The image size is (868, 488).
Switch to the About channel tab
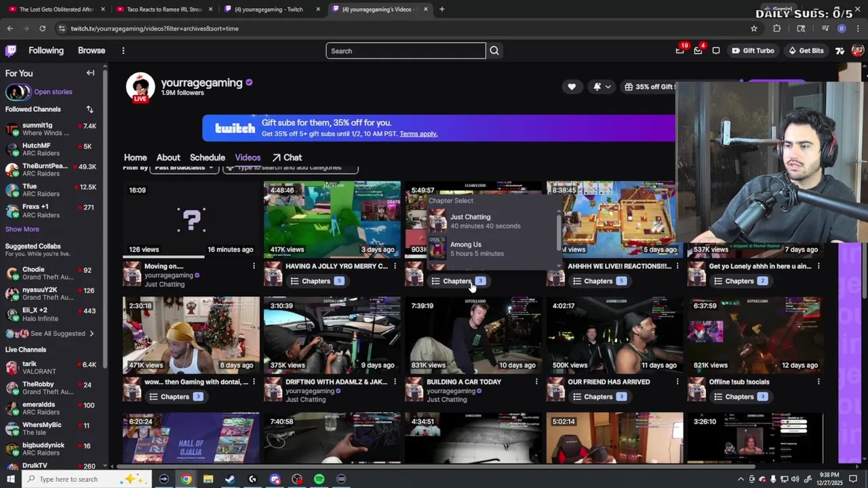coord(168,157)
